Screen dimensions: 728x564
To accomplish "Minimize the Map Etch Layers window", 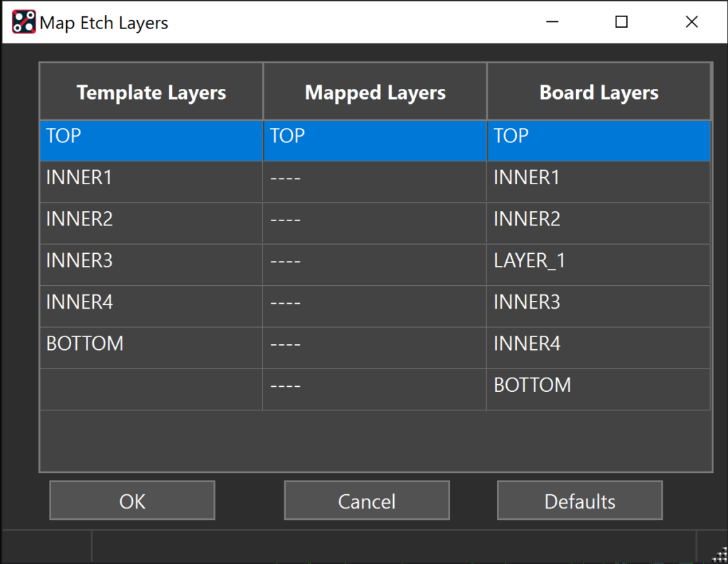I will pos(552,22).
